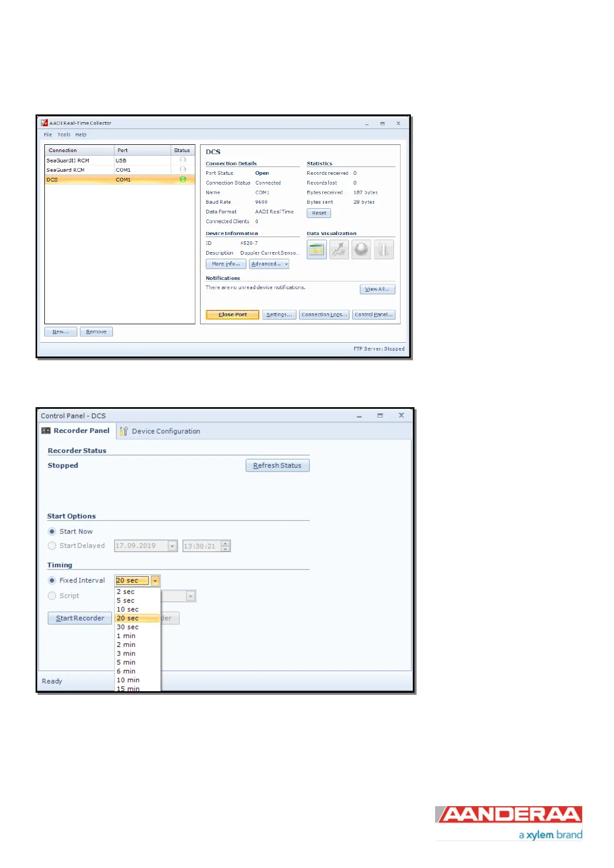Open the Start Delayed date dropdown
The image size is (614, 868).
pos(173,546)
